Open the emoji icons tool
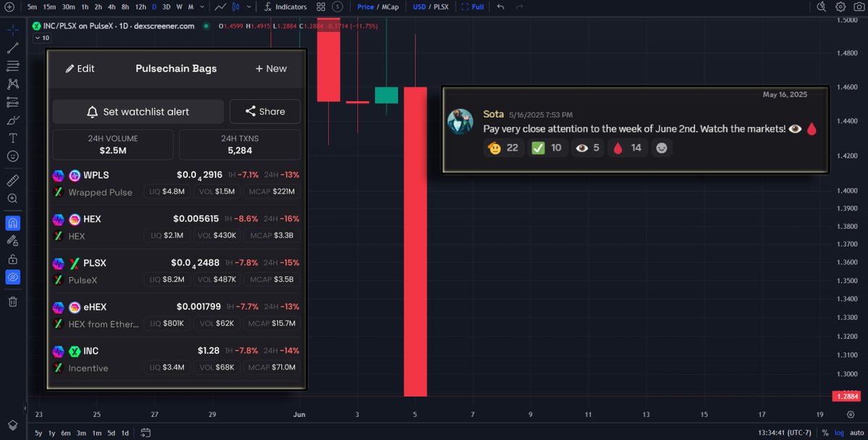 [x=13, y=156]
